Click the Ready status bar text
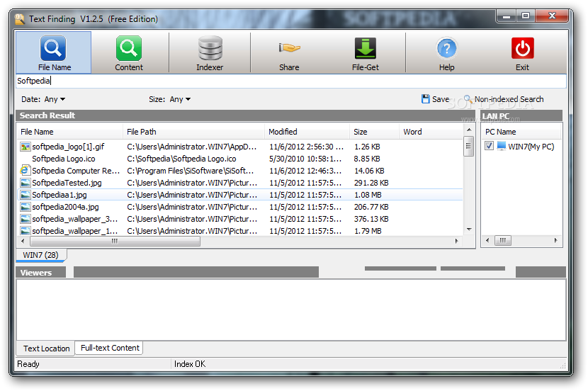The height and width of the screenshot is (391, 588). click(x=28, y=364)
